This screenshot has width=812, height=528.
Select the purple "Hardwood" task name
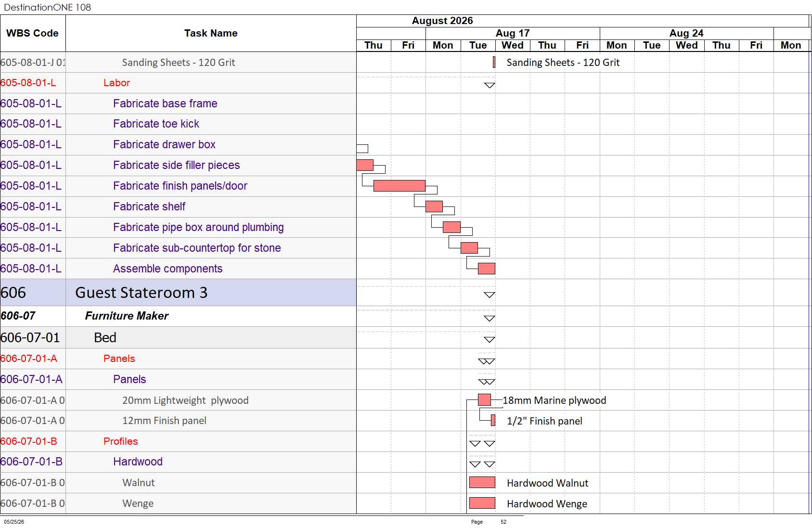coord(138,462)
